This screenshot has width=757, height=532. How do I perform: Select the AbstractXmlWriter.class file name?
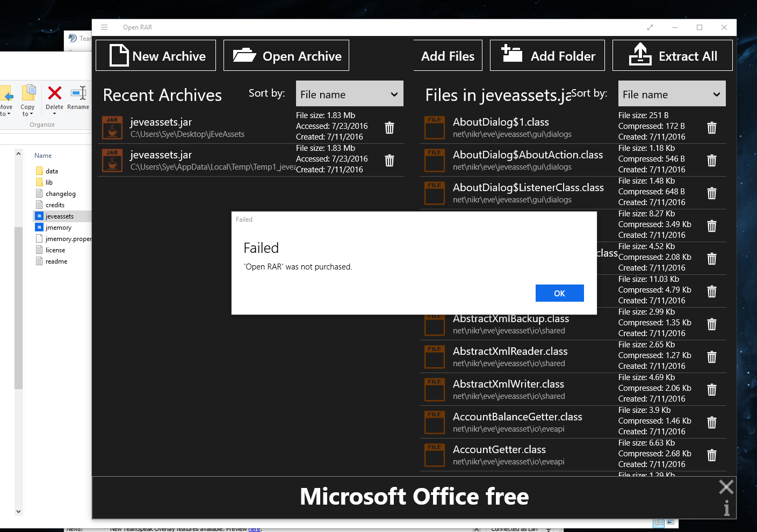[x=508, y=384]
